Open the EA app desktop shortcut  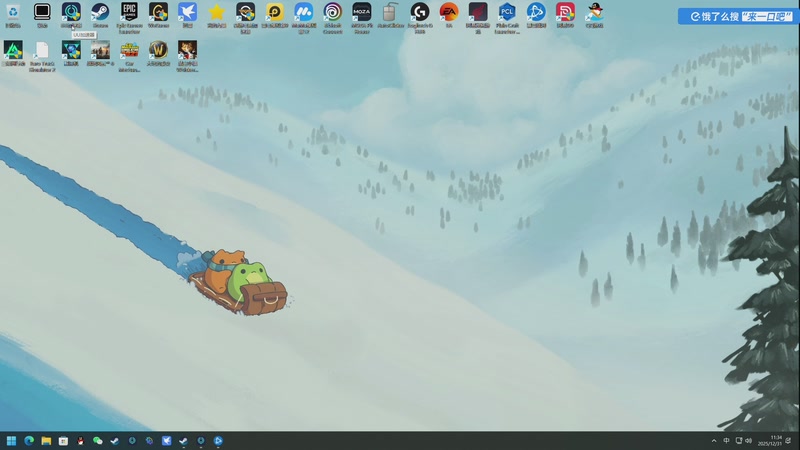click(x=449, y=15)
